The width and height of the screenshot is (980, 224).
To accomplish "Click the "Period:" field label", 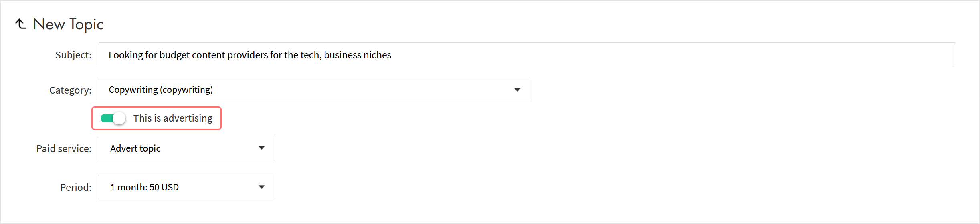I will coord(76,188).
